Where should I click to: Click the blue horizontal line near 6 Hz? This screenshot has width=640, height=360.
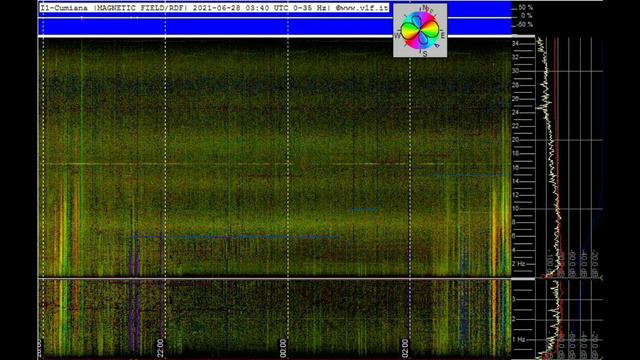point(234,237)
